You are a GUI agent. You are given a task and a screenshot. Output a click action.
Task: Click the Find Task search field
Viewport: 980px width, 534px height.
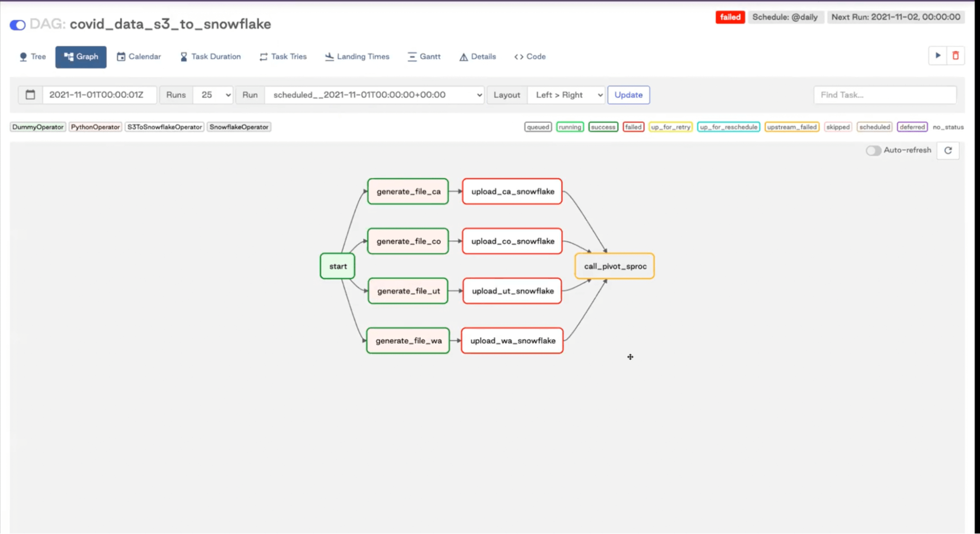point(884,95)
